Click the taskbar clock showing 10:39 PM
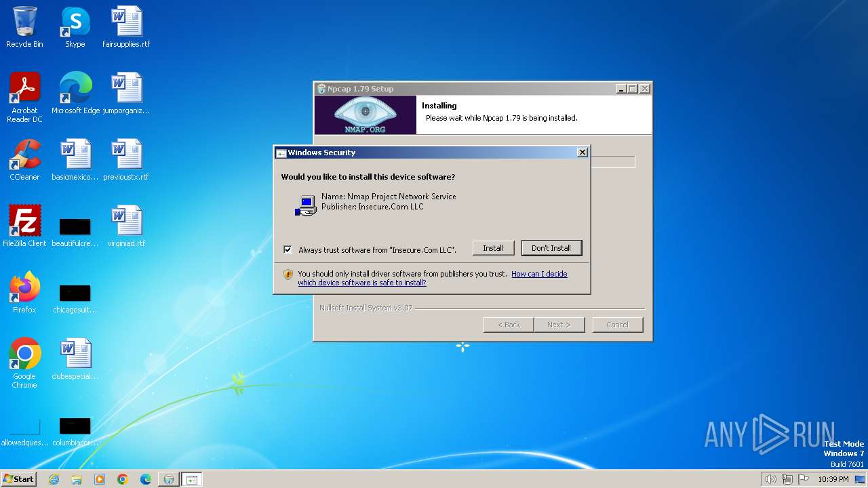The height and width of the screenshot is (488, 868). [833, 479]
